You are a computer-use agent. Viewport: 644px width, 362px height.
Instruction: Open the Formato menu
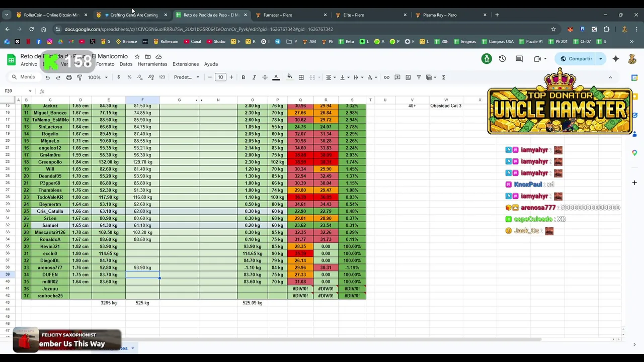(x=105, y=64)
